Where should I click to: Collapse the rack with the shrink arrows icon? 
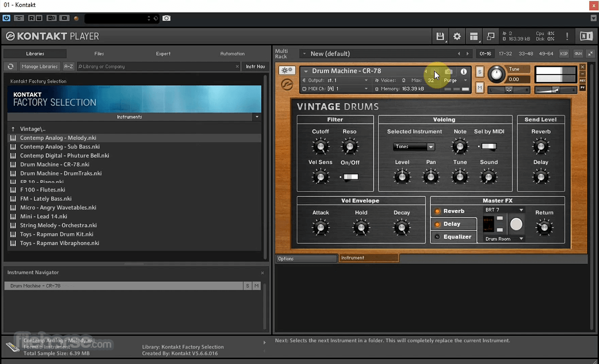pyautogui.click(x=590, y=54)
